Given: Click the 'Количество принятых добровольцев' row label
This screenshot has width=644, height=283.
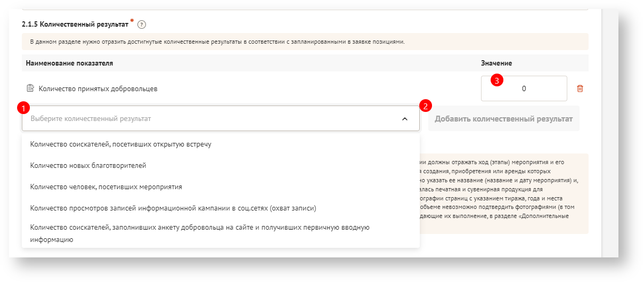Looking at the screenshot, I should tap(98, 88).
